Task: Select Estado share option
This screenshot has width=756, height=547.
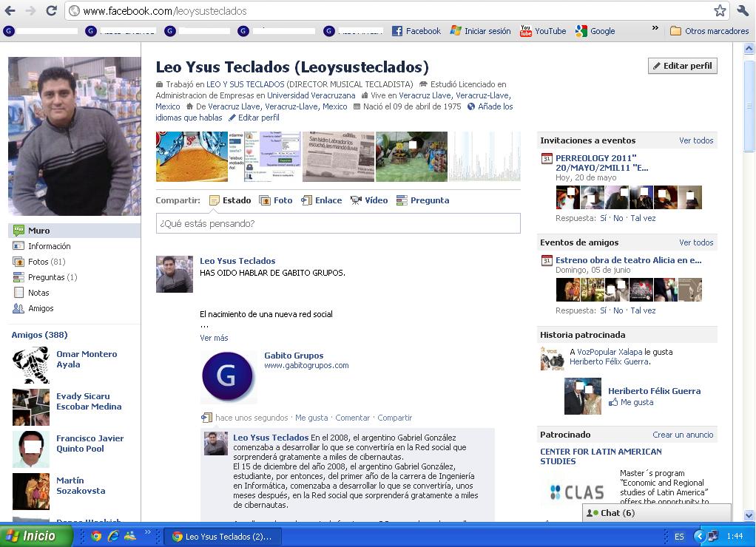Action: (231, 200)
